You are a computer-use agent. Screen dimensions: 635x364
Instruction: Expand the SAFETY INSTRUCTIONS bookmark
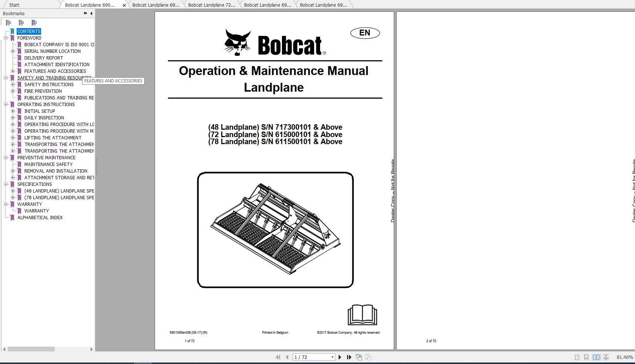pyautogui.click(x=13, y=84)
